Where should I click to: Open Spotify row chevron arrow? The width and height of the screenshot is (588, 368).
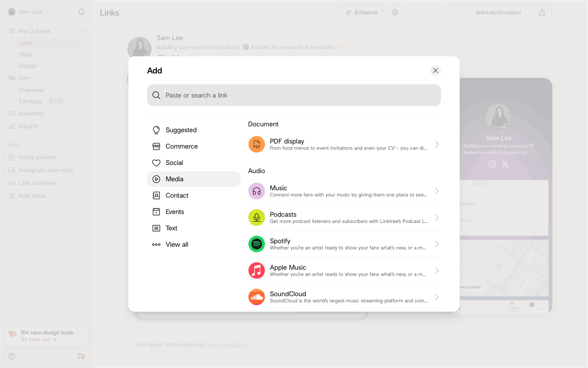[437, 244]
